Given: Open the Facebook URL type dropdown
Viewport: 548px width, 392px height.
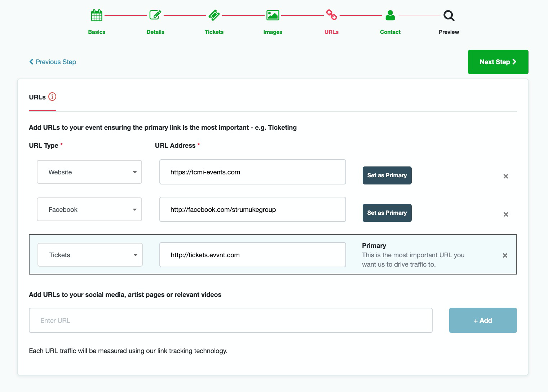Looking at the screenshot, I should 89,209.
